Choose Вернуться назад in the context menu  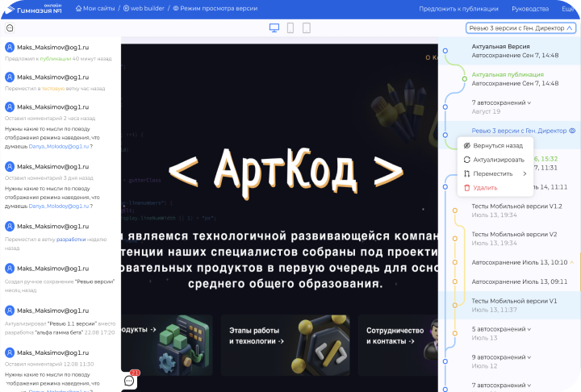[x=495, y=146]
